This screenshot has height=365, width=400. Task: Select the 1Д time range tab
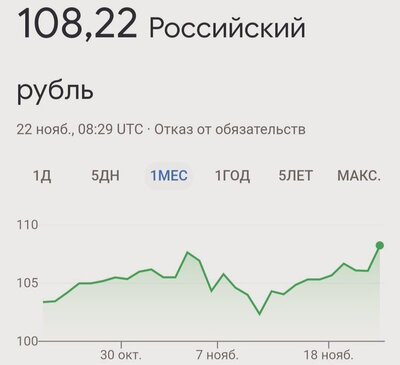(x=42, y=175)
